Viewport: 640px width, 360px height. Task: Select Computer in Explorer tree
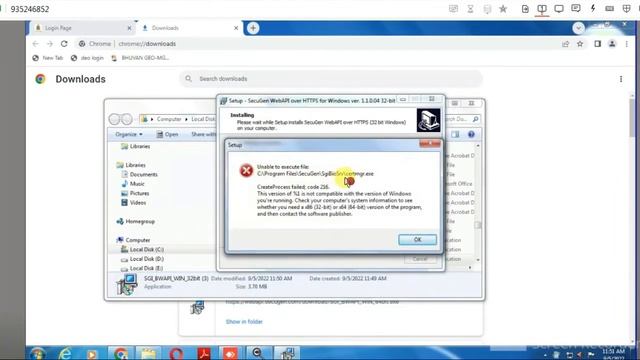(133, 240)
